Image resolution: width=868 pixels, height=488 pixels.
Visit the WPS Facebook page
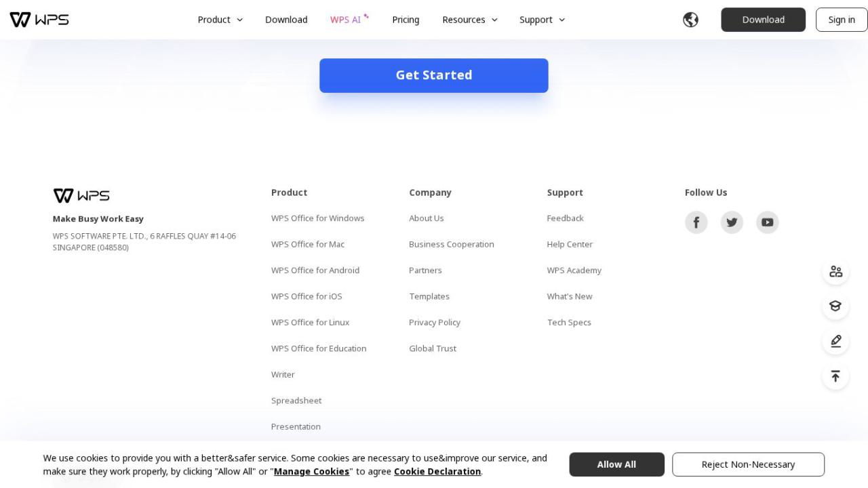[696, 222]
